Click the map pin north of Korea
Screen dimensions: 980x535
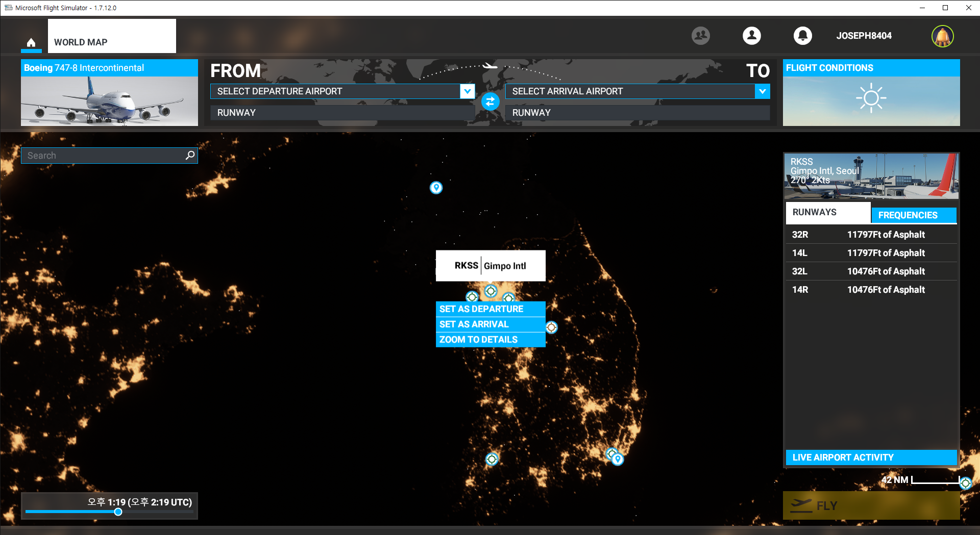[x=436, y=188]
